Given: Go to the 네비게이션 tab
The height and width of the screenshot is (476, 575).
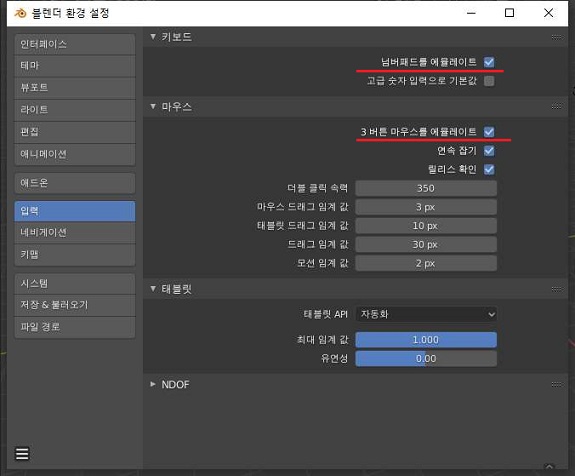Looking at the screenshot, I should (75, 232).
